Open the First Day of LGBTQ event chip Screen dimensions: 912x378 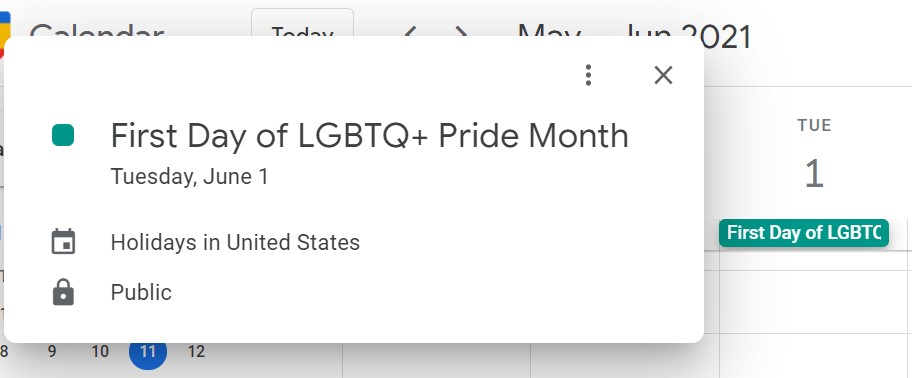tap(804, 233)
